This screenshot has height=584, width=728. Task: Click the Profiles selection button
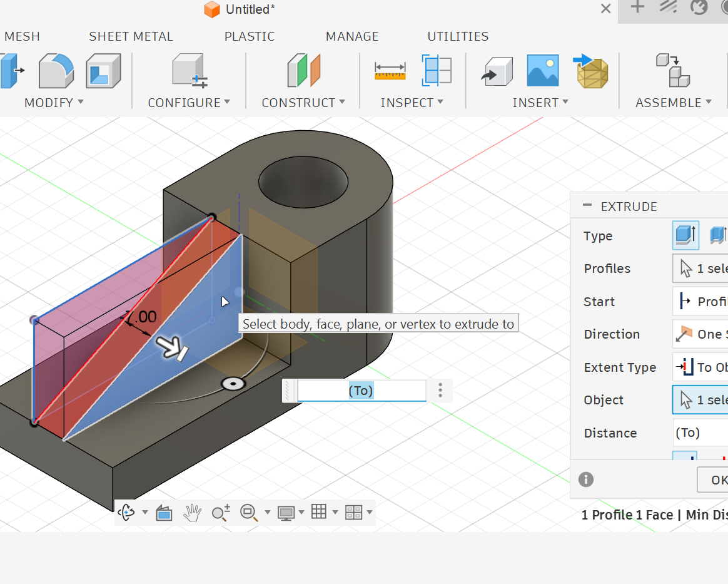(x=700, y=268)
